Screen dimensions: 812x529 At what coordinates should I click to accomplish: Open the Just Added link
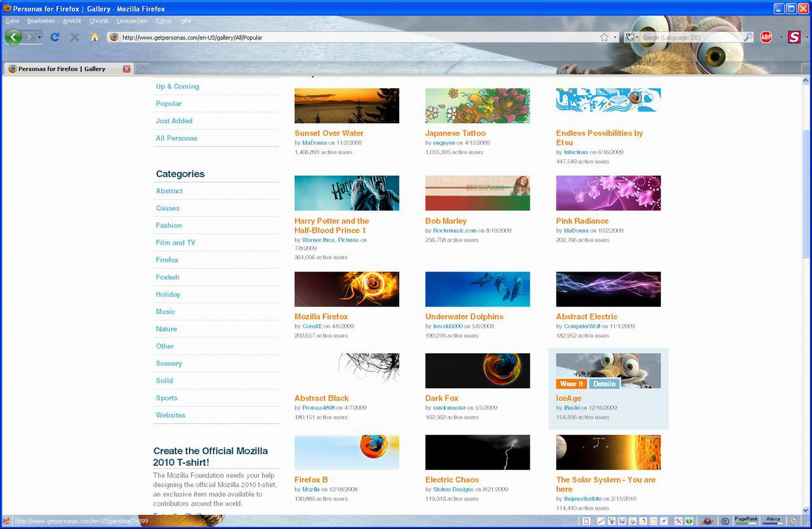pos(174,121)
